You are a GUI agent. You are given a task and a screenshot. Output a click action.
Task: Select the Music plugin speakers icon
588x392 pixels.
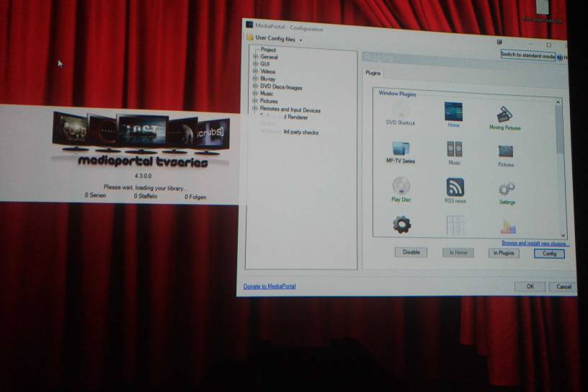[454, 149]
